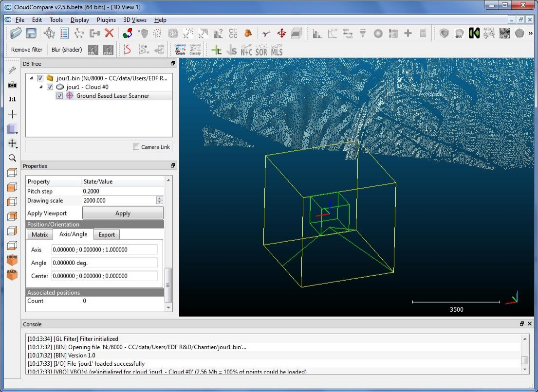This screenshot has height=392, width=538.
Task: Click the Canupo Classify icon
Action: pyautogui.click(x=195, y=50)
